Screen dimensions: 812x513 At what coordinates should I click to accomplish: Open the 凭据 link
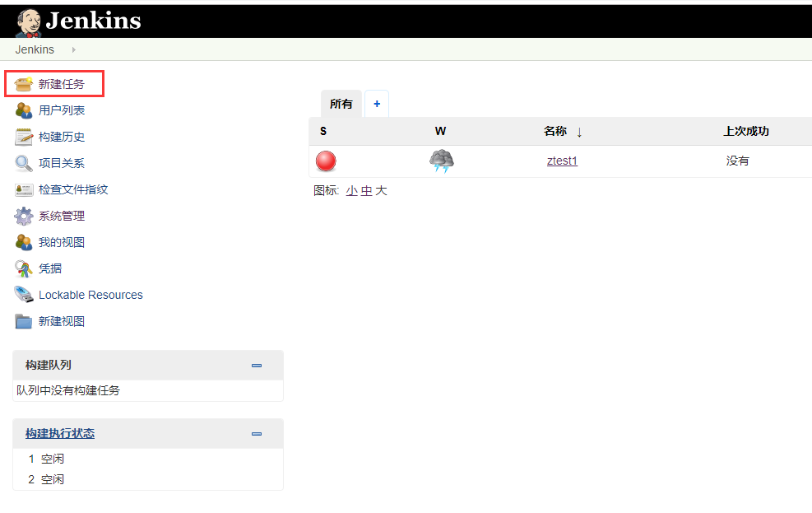[50, 268]
